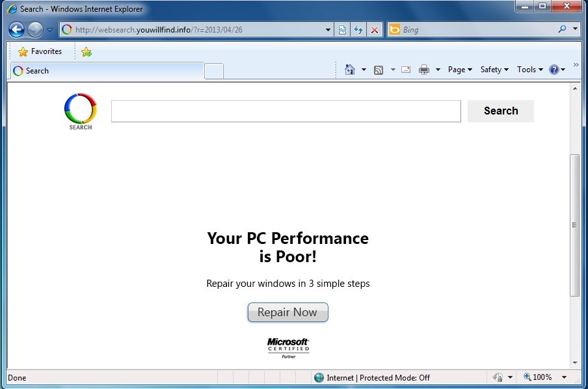Screen dimensions: 588x389
Task: Click the address bar site favicon
Action: tap(67, 30)
